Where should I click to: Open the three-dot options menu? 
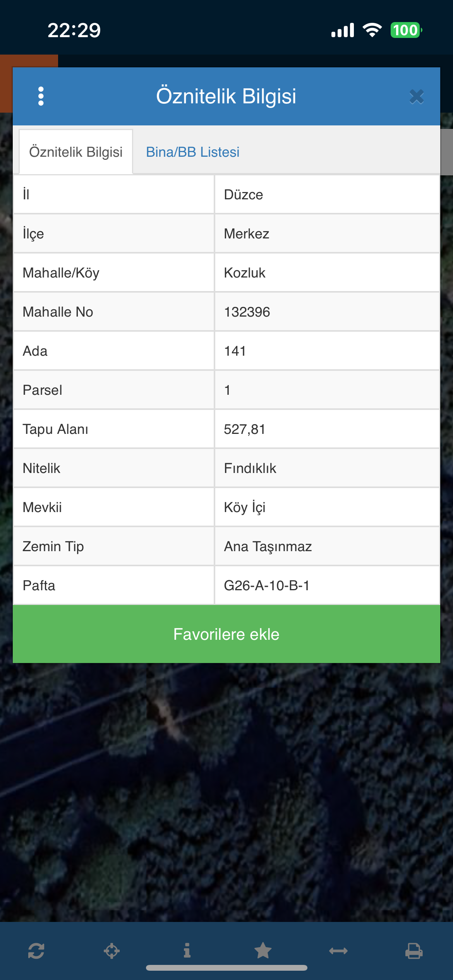pyautogui.click(x=41, y=96)
